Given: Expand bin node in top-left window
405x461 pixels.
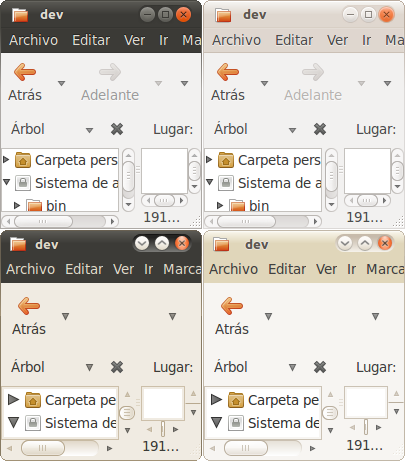Looking at the screenshot, I should (17, 205).
